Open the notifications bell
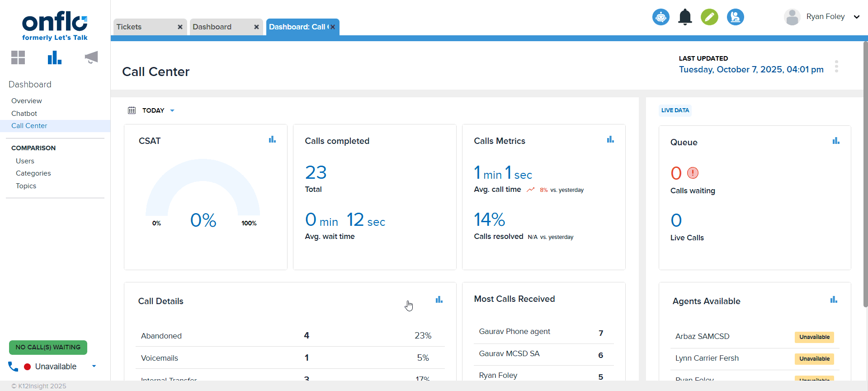Screen dimensions: 868x391 coord(685,17)
